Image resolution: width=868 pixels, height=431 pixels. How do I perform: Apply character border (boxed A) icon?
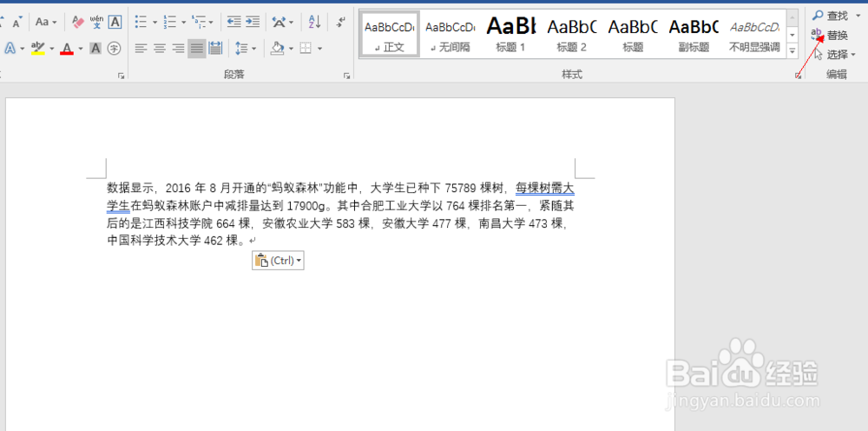point(115,23)
